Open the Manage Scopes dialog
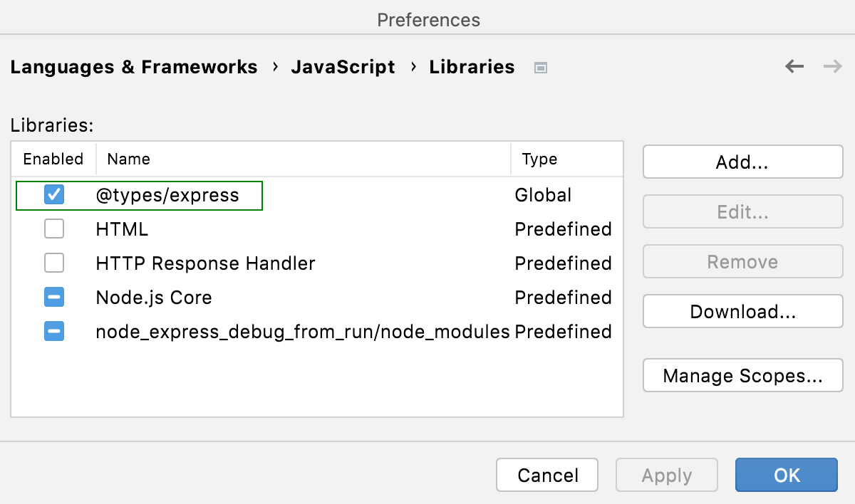Image resolution: width=855 pixels, height=504 pixels. tap(742, 375)
